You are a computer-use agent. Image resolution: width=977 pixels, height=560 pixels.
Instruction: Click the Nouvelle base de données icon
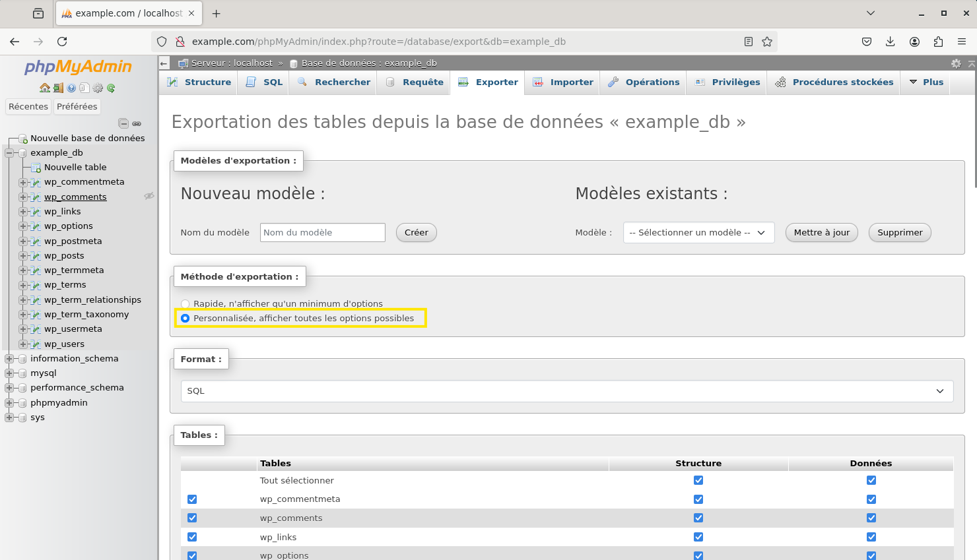pyautogui.click(x=22, y=139)
